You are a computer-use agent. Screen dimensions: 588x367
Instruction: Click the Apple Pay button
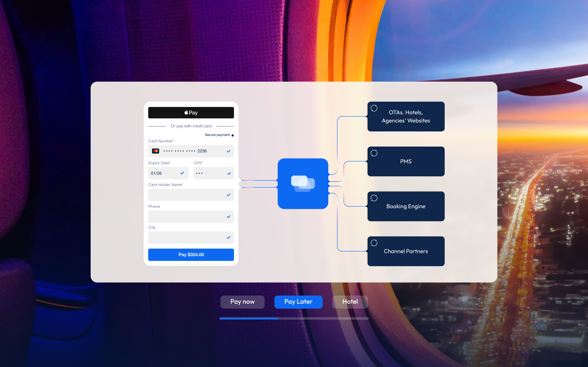click(x=191, y=113)
